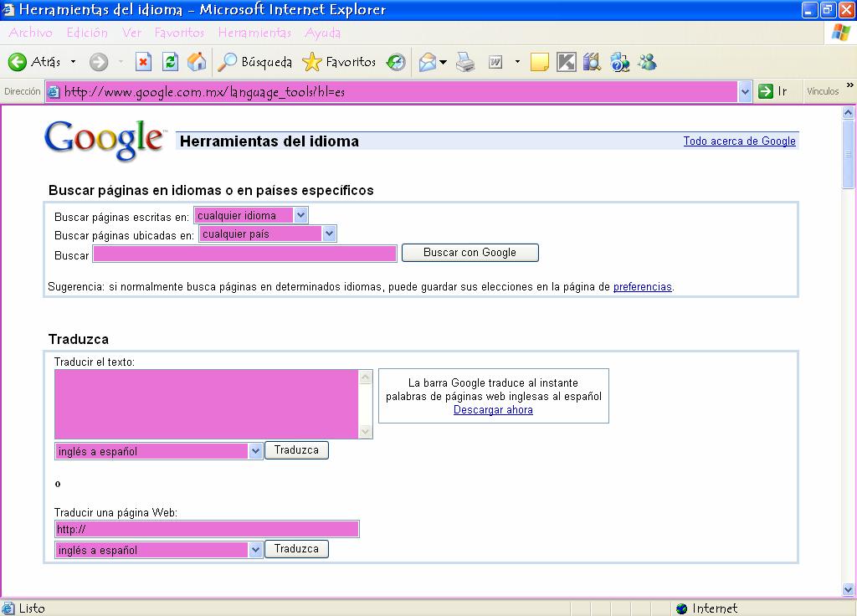The image size is (857, 616).
Task: Click the grey Forward arrow button
Action: coord(99,62)
